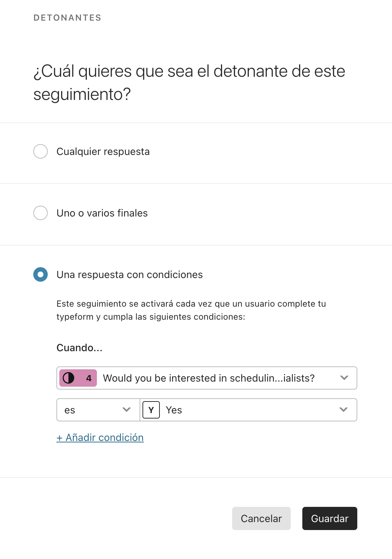Click the 'Cualquier respuesta' option label
Screen dimensions: 392x559
(103, 151)
